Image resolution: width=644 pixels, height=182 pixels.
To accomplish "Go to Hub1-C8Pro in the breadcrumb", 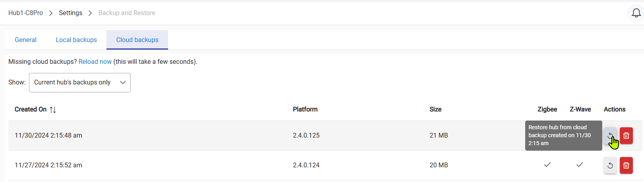I will click(x=25, y=13).
